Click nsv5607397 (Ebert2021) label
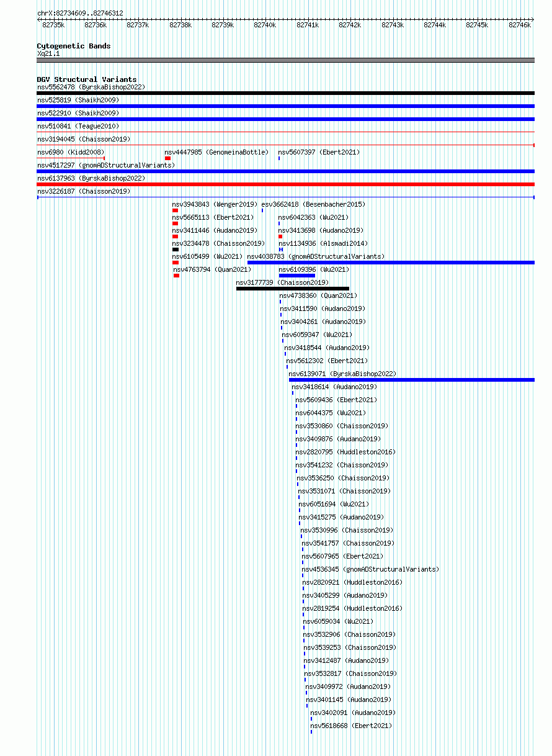 coord(318,152)
